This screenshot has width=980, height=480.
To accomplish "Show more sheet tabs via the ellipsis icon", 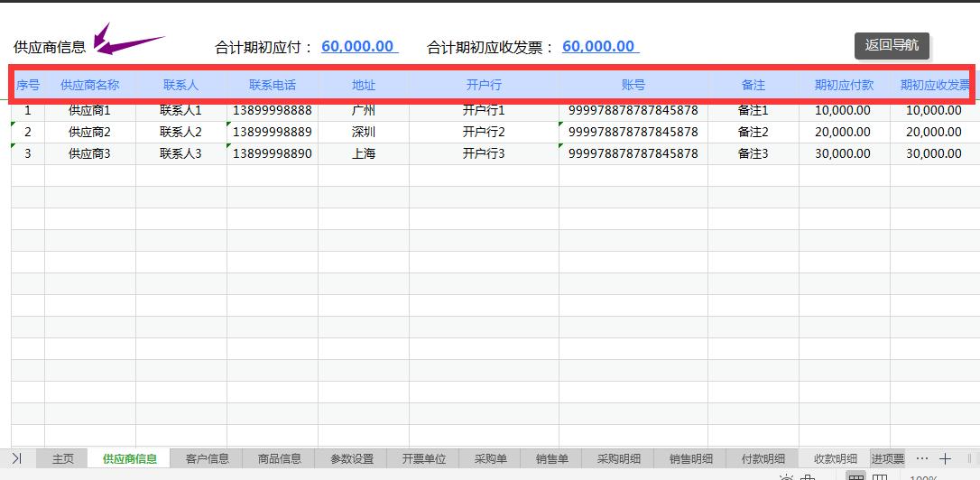I will (x=921, y=458).
